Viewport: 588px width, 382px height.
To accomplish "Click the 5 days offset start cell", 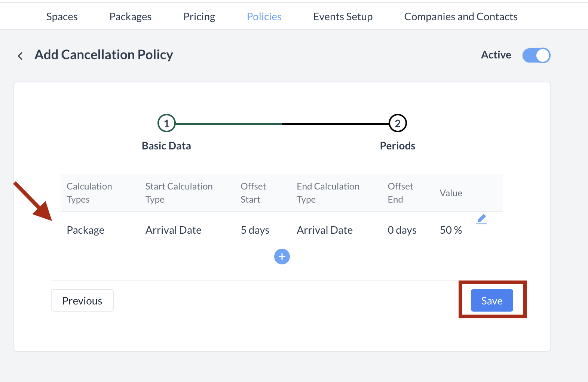I will pyautogui.click(x=255, y=230).
